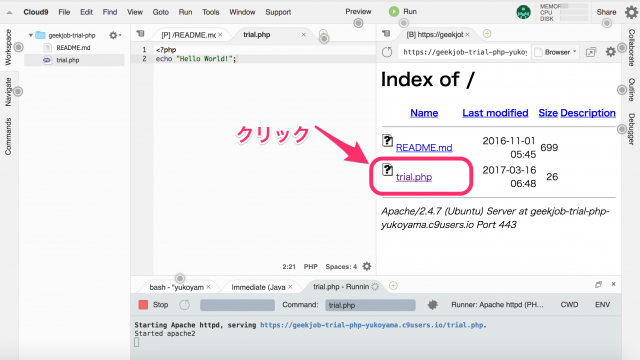
Task: Open the Navigate side panel
Action: [x=8, y=92]
